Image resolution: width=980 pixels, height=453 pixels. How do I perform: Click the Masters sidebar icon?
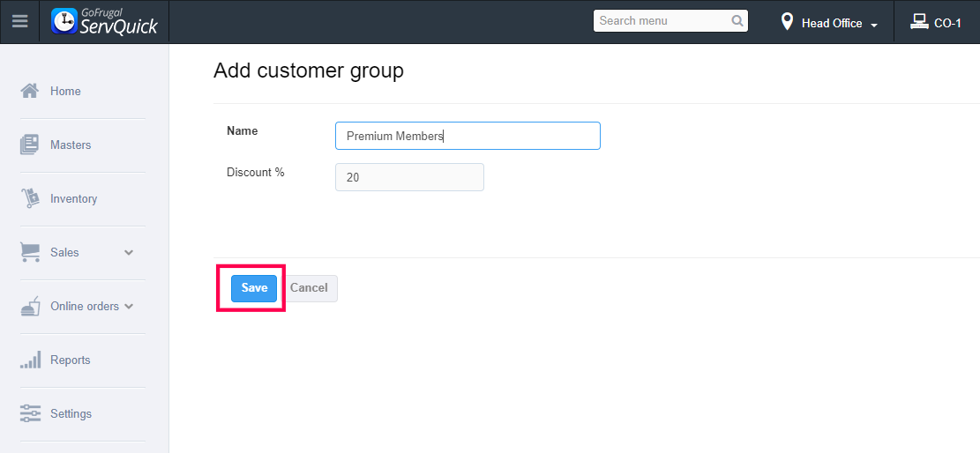pos(30,145)
